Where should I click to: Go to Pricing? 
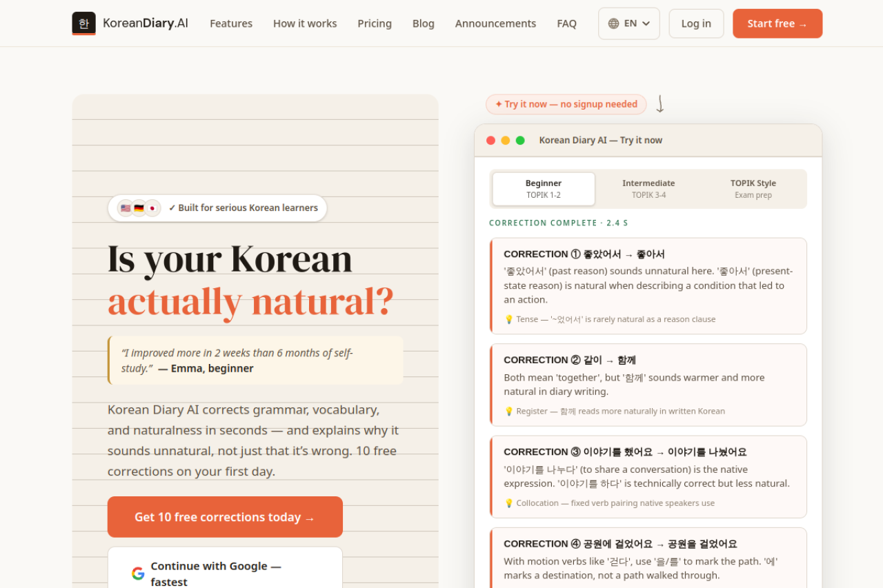tap(375, 23)
